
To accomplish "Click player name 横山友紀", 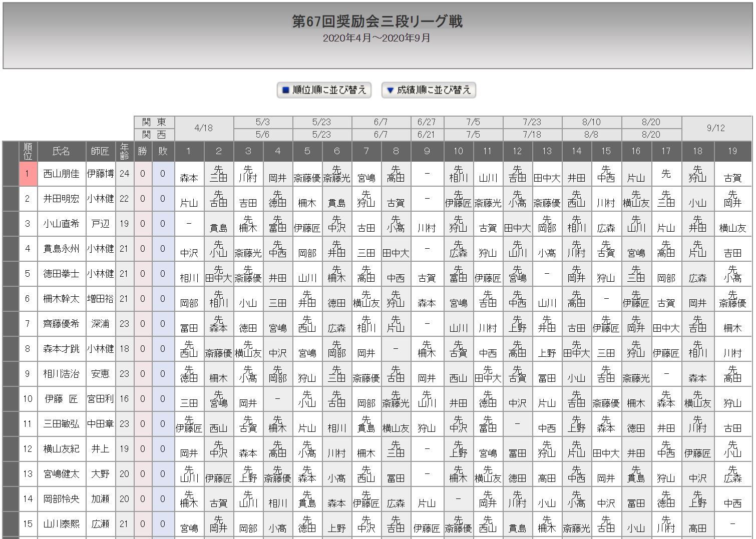I will 61,449.
